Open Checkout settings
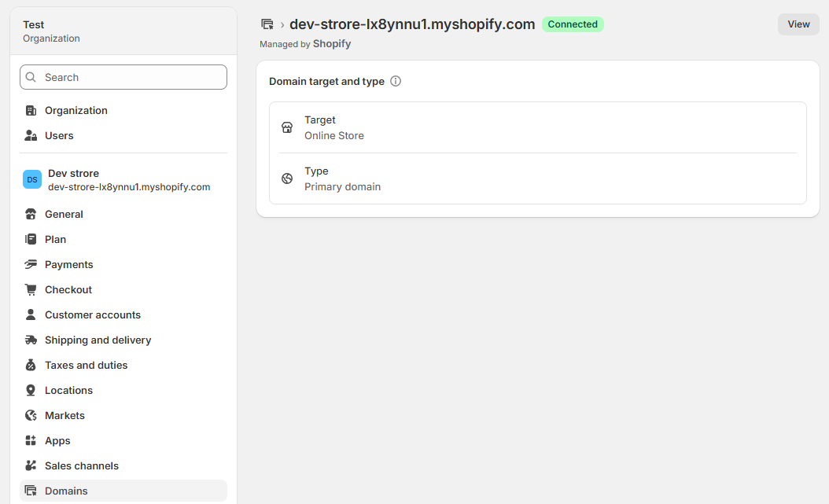 (x=123, y=289)
